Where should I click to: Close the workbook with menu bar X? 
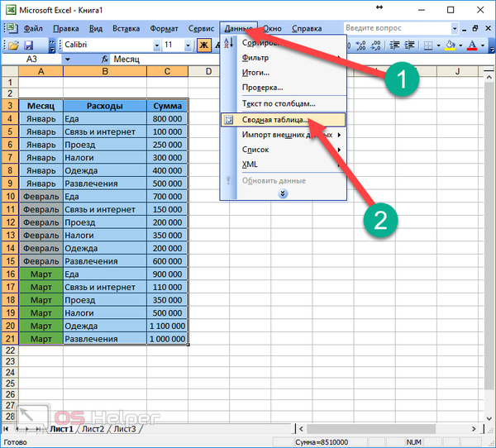coord(488,28)
